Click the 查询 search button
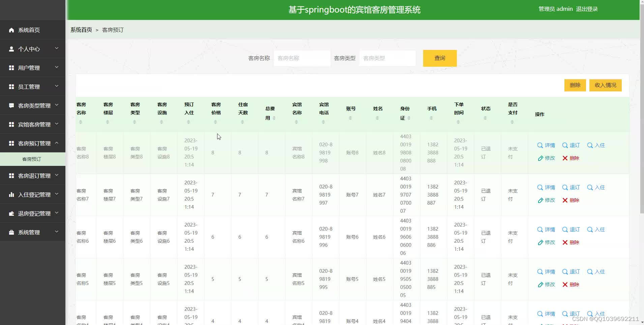644x325 pixels. tap(440, 58)
